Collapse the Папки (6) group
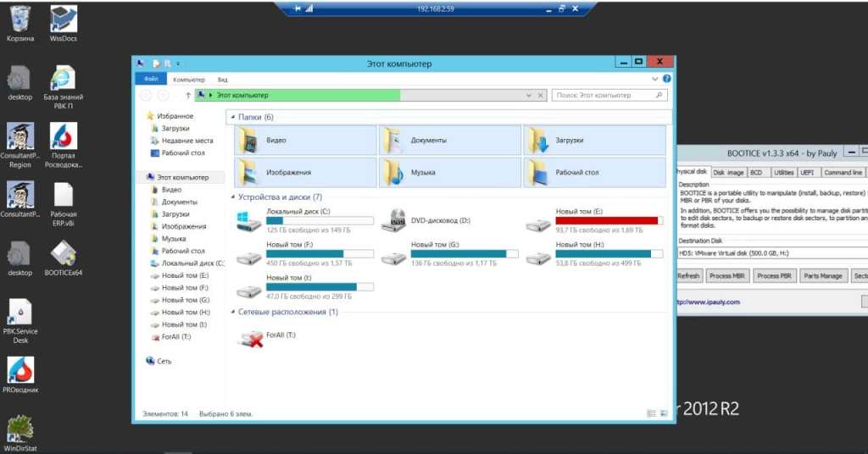The image size is (868, 454). click(232, 117)
